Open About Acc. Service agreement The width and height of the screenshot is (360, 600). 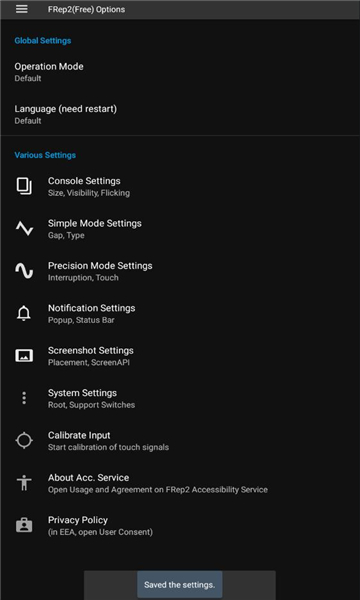click(x=180, y=483)
